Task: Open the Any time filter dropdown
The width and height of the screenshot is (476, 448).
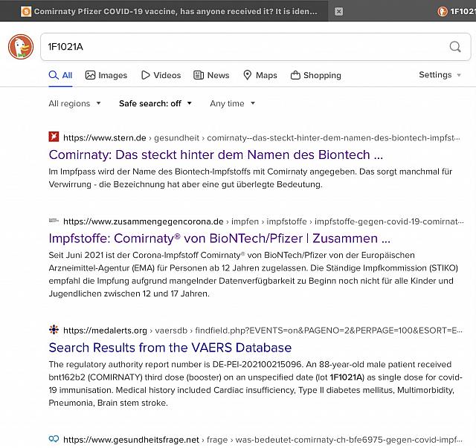Action: (232, 103)
